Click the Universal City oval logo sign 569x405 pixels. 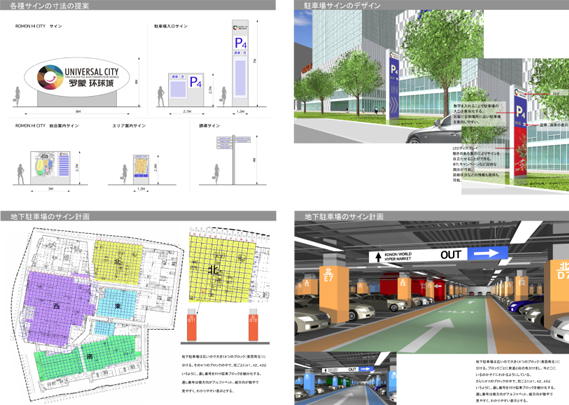(77, 77)
